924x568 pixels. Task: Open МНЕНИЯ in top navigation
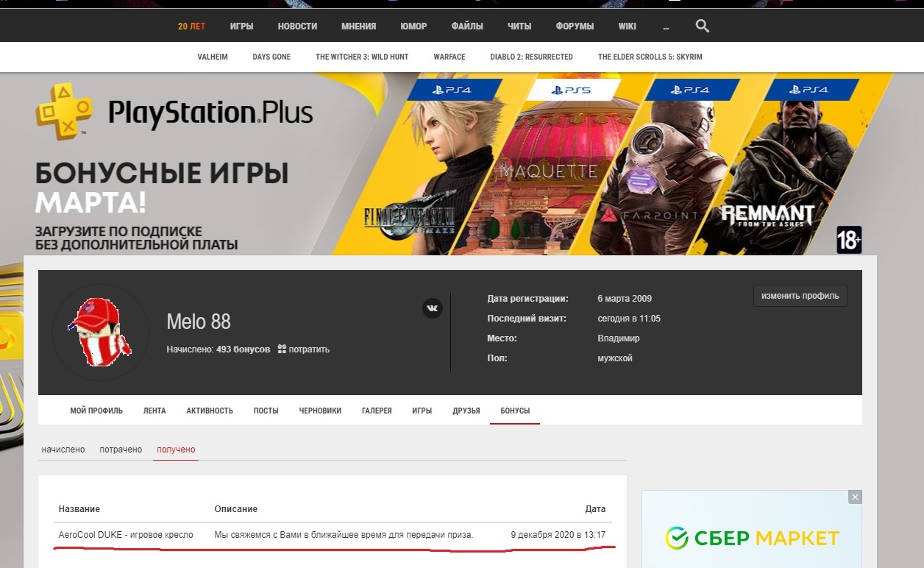pos(358,26)
